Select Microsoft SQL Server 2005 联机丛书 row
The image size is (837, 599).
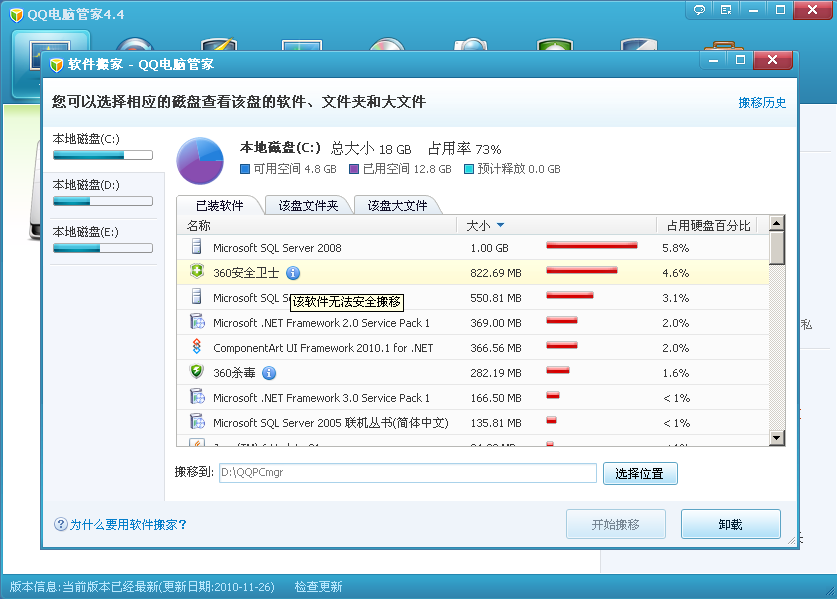click(473, 423)
